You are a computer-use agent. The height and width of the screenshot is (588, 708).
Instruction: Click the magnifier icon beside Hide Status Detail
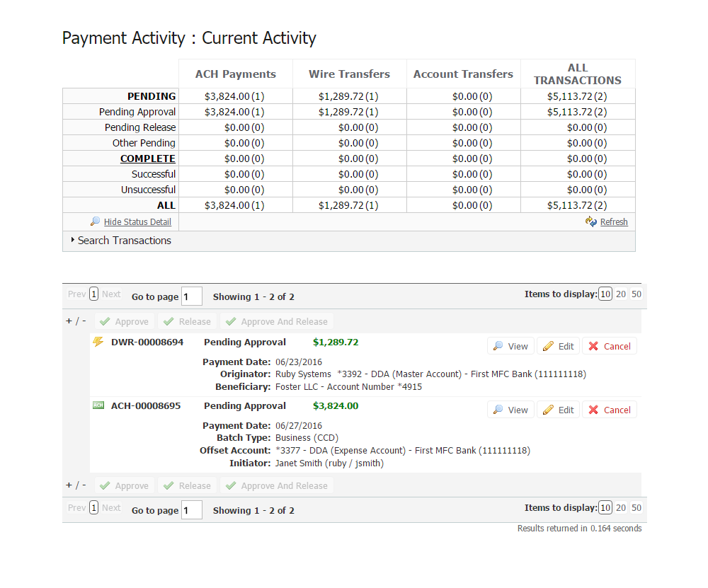click(96, 221)
